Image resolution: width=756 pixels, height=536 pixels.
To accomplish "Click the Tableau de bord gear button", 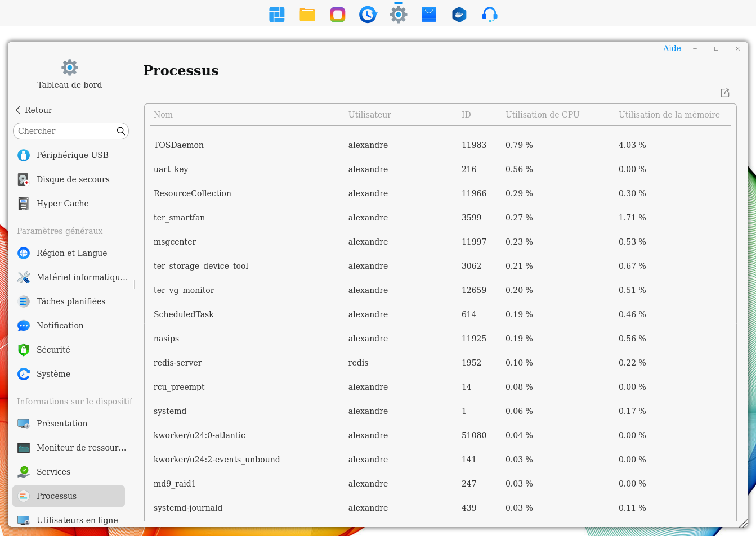I will click(70, 68).
